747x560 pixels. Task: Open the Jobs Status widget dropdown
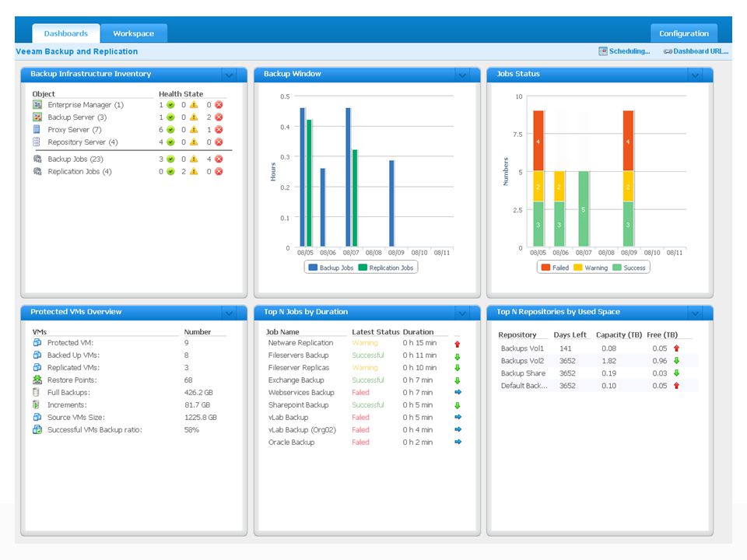pyautogui.click(x=695, y=75)
